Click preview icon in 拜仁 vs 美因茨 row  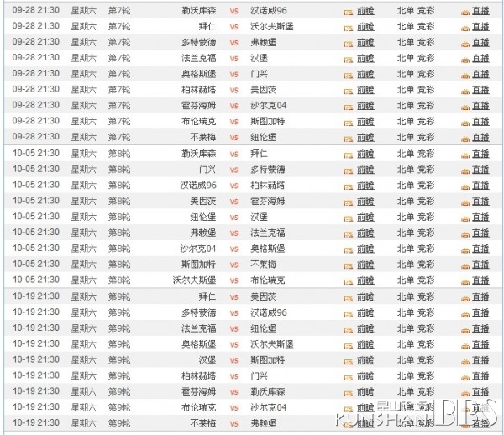[x=348, y=299]
